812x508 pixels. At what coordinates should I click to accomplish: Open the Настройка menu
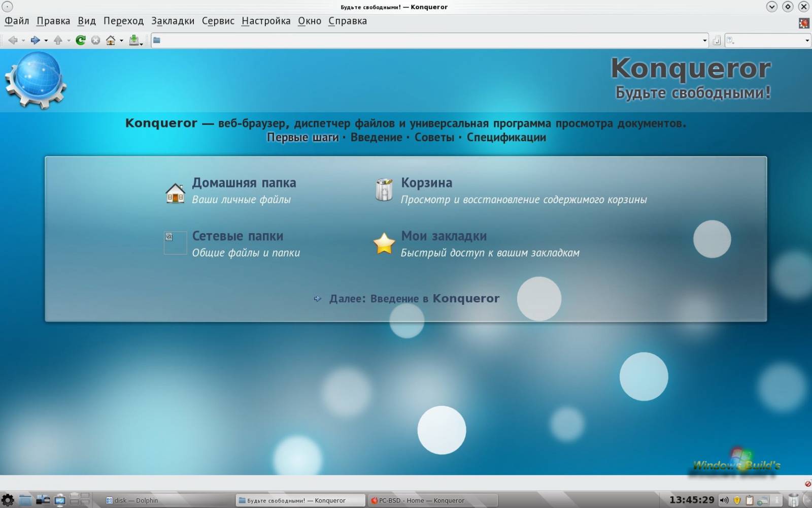[266, 21]
